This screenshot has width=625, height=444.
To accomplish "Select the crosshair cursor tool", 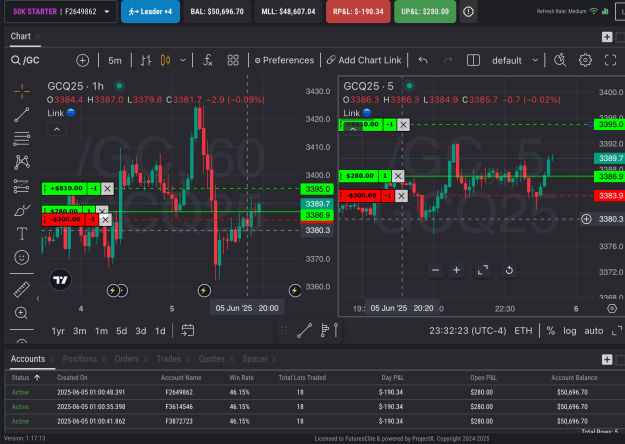I will point(22,91).
